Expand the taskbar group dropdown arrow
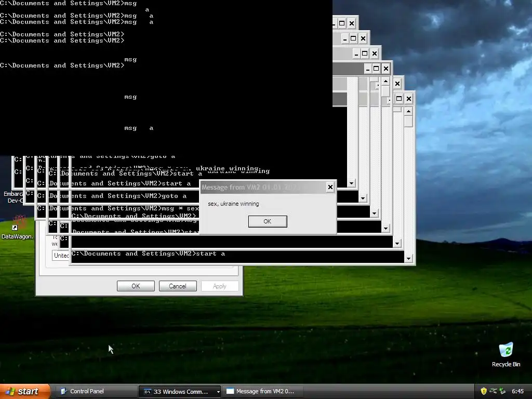Screen dimensions: 532x399 point(218,392)
